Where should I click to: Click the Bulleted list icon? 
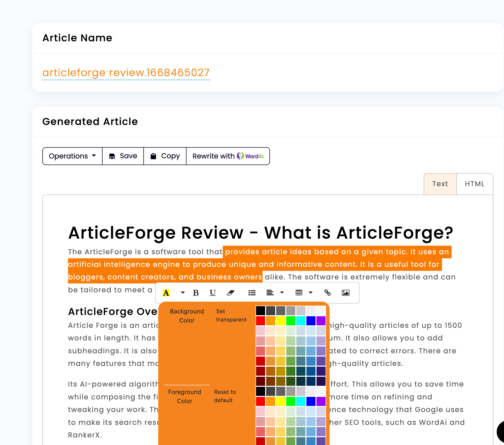(252, 293)
